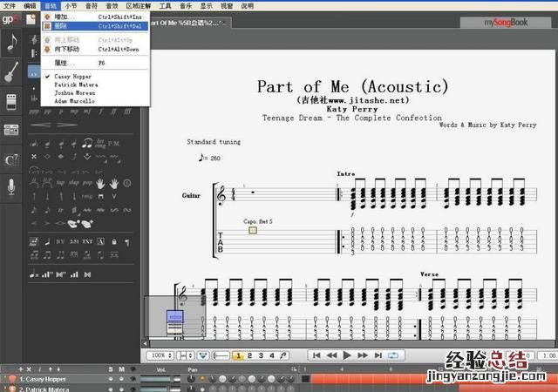Open the 文件 (File) menu

[x=10, y=5]
